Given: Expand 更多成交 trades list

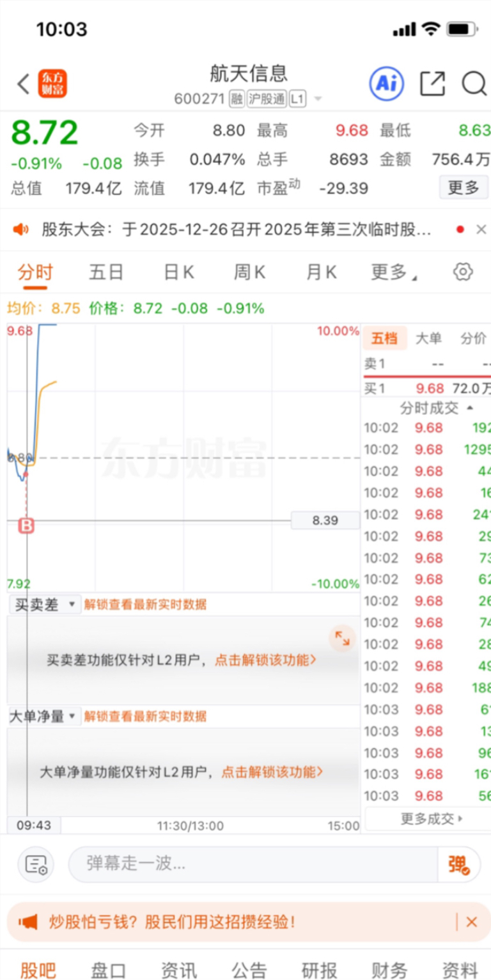Looking at the screenshot, I should (432, 818).
